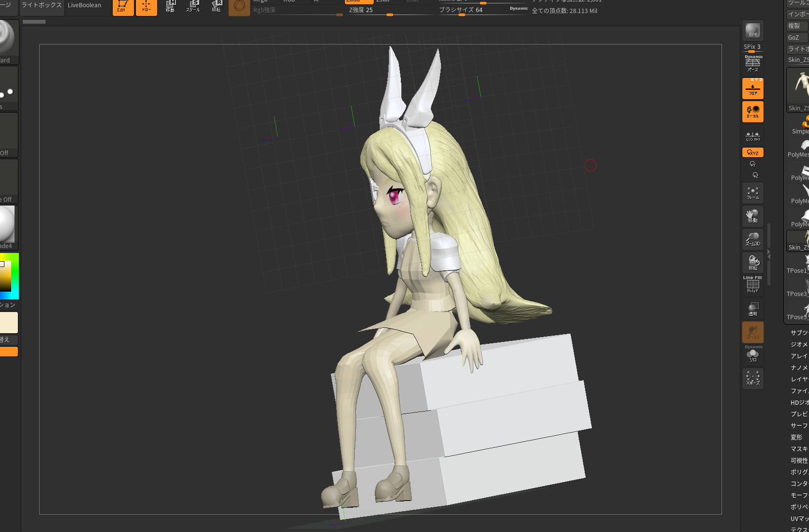
Task: Select the large Skin_ZS tool thumbnail
Action: (798, 90)
